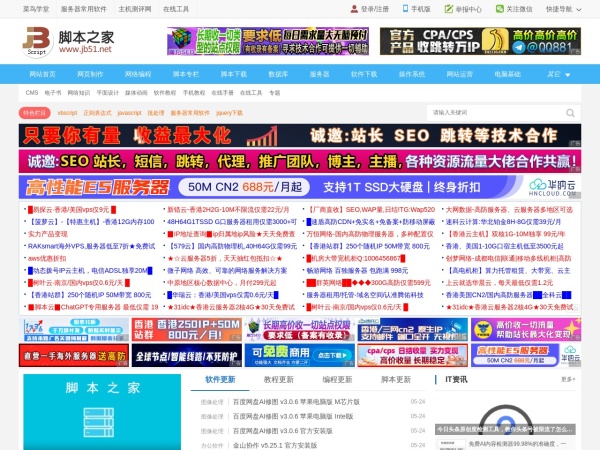600x450 pixels.
Task: Click the 菜鸟学堂 top link
Action: 36,9
